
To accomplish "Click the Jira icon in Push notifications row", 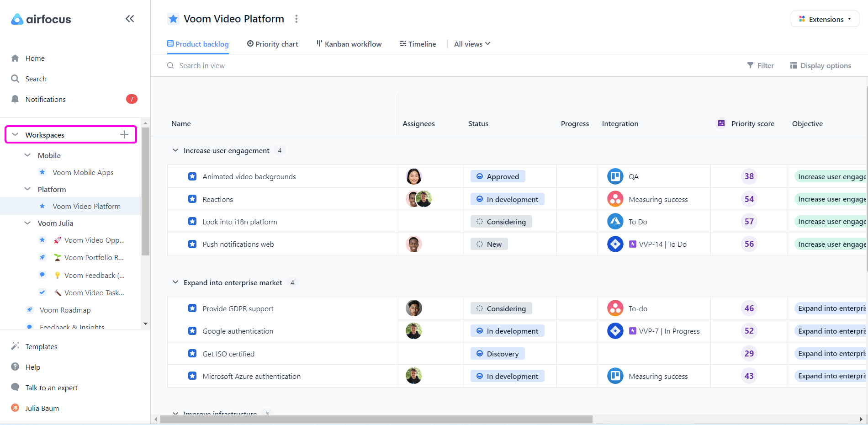I will [615, 244].
